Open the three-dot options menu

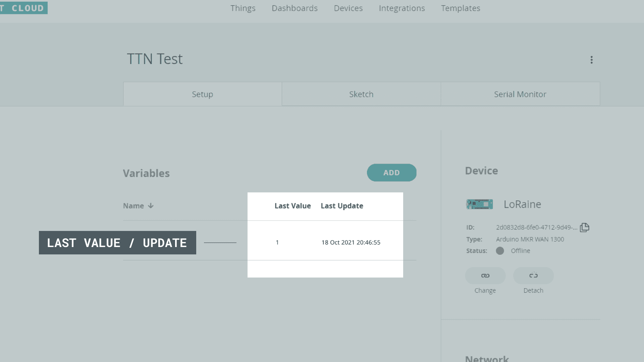click(x=591, y=60)
